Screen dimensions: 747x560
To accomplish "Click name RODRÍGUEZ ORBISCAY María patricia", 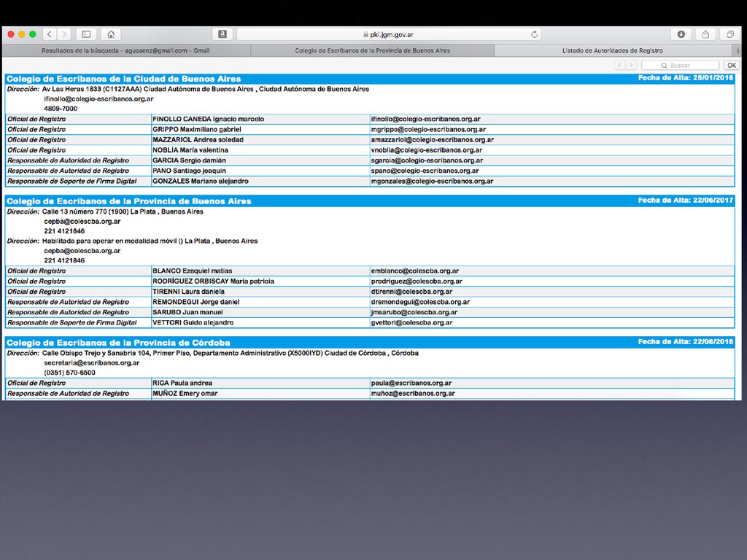I will [x=214, y=281].
